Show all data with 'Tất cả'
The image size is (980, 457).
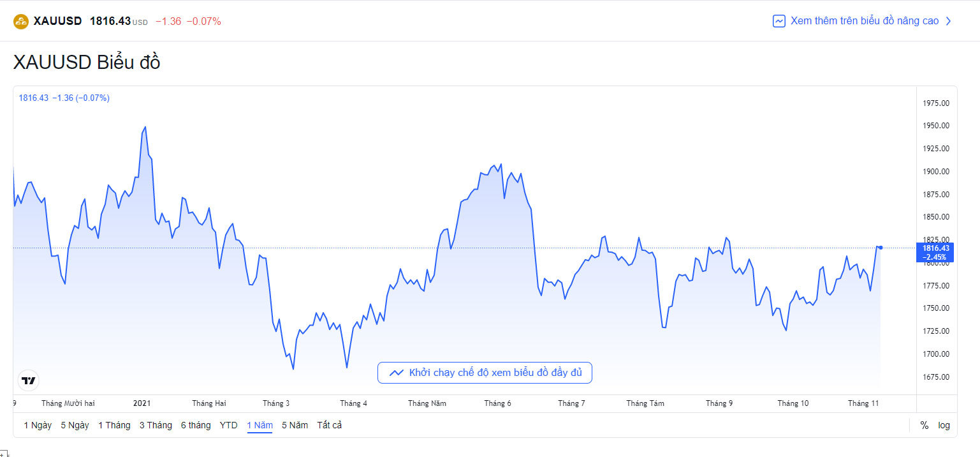tap(329, 425)
